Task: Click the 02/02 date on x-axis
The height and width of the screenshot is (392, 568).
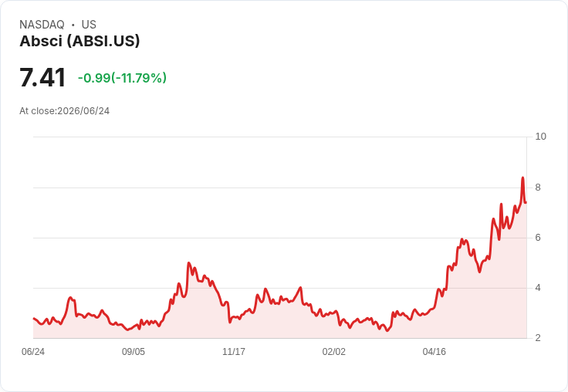Action: (334, 351)
